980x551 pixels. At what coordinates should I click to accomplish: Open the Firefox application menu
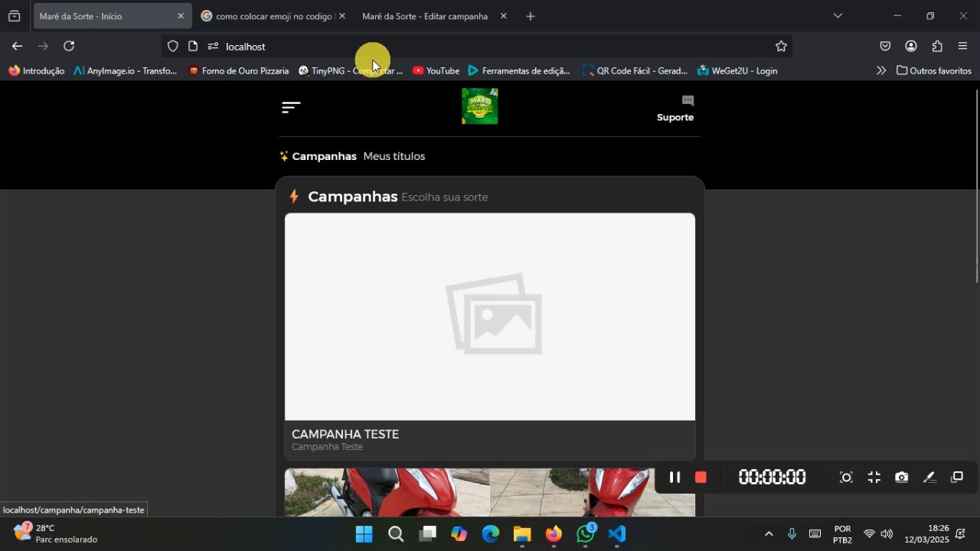tap(962, 46)
